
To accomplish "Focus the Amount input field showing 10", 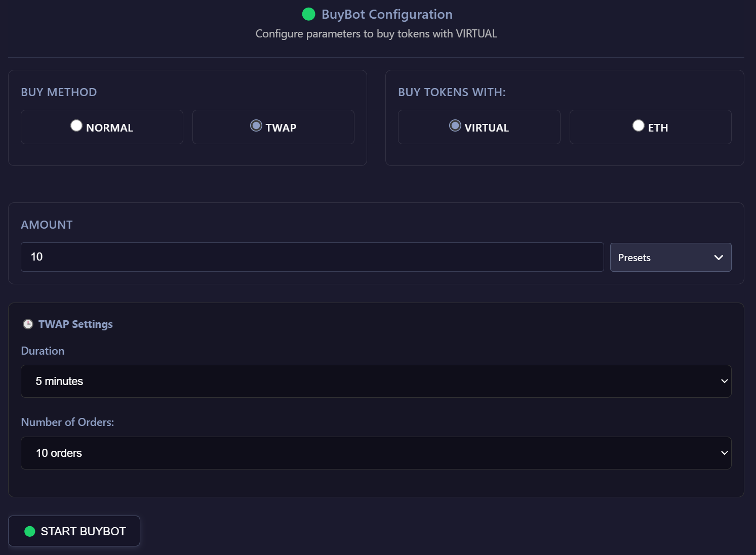I will 312,257.
